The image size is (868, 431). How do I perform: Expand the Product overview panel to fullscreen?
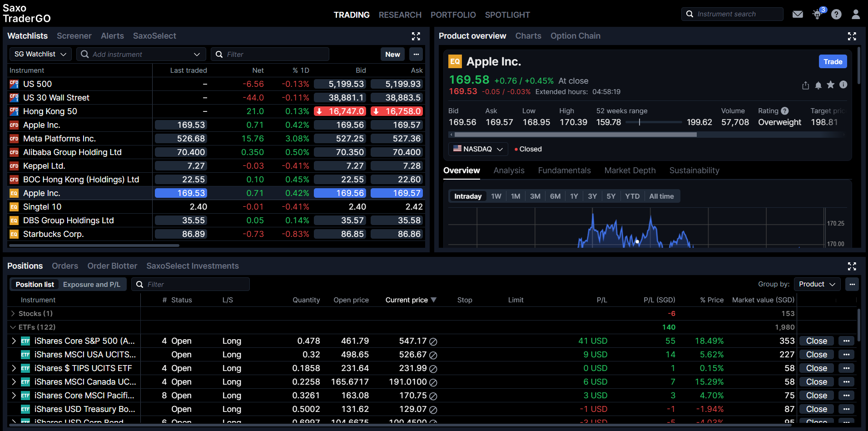coord(852,36)
